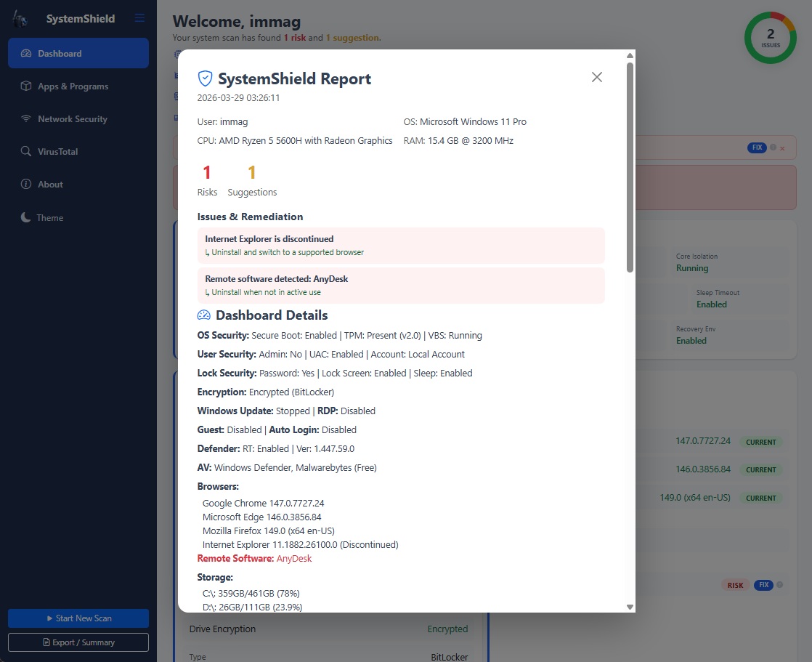Dismiss the alert with the red x

(x=782, y=148)
